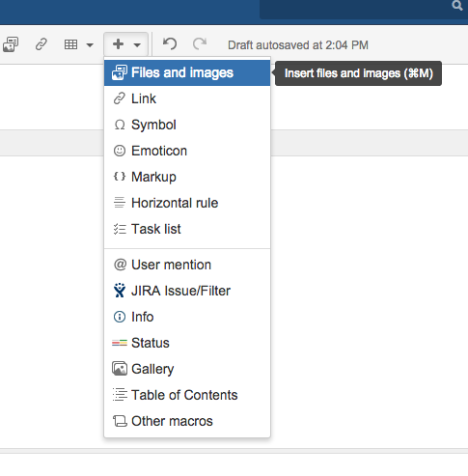This screenshot has width=468, height=476.
Task: Insert a JIRA Issue/Filter macro
Action: click(187, 291)
